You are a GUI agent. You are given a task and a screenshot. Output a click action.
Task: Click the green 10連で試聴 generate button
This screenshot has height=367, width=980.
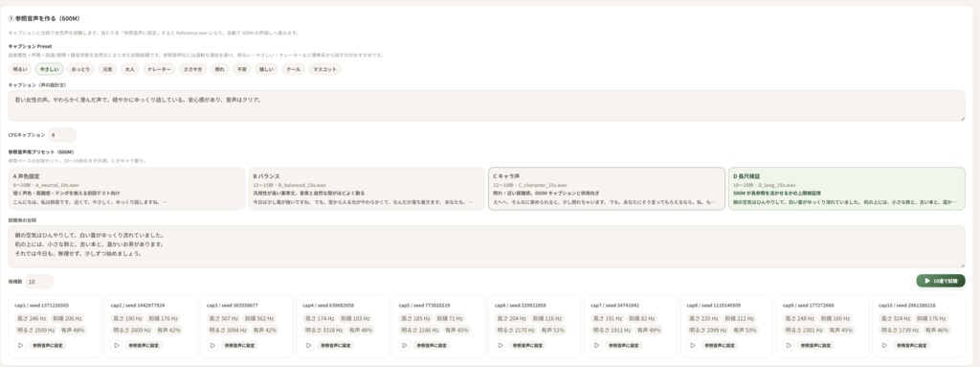coord(941,281)
